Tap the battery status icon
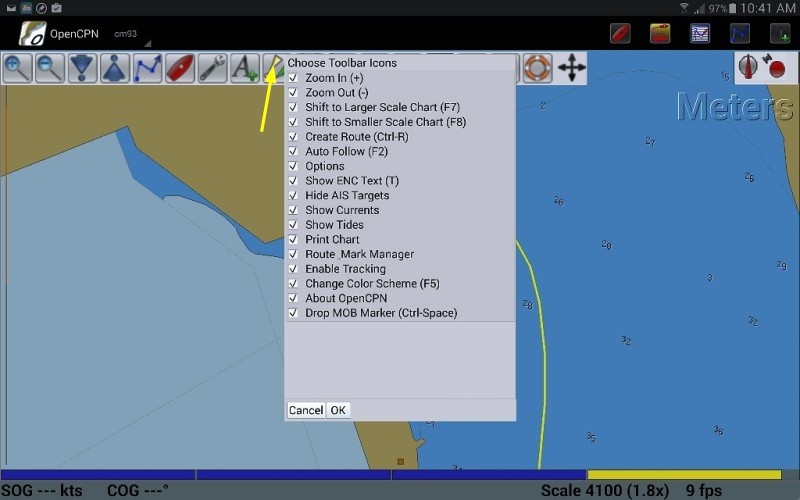Image resolution: width=800 pixels, height=500 pixels. point(733,8)
